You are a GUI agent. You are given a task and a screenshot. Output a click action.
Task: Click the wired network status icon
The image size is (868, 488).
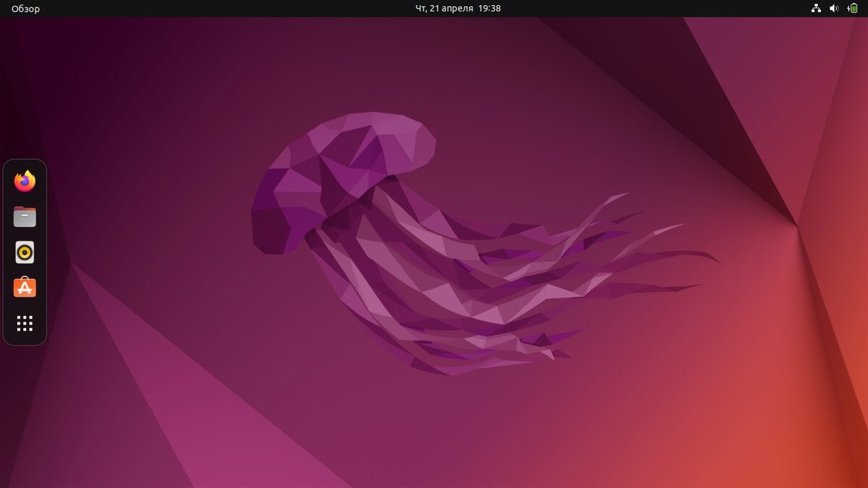click(x=816, y=9)
